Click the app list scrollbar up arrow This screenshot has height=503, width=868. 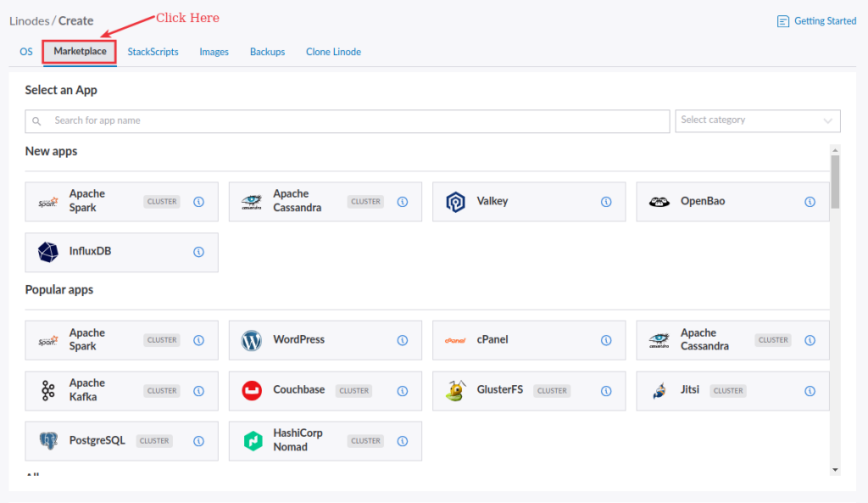[x=835, y=150]
